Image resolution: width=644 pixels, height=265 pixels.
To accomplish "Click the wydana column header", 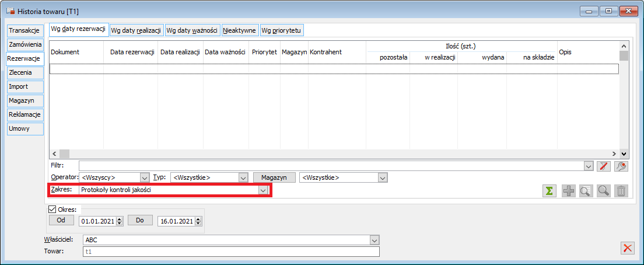I will click(x=482, y=58).
